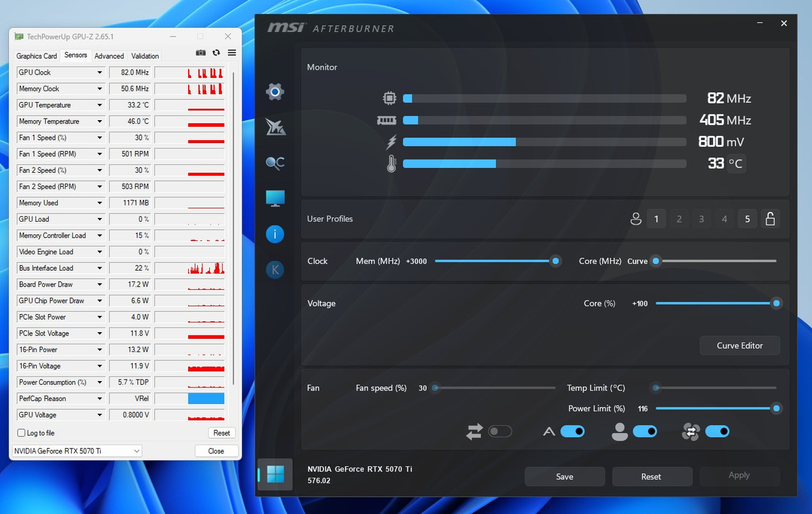Select user profile slot 4
This screenshot has height=514, width=812.
[725, 219]
